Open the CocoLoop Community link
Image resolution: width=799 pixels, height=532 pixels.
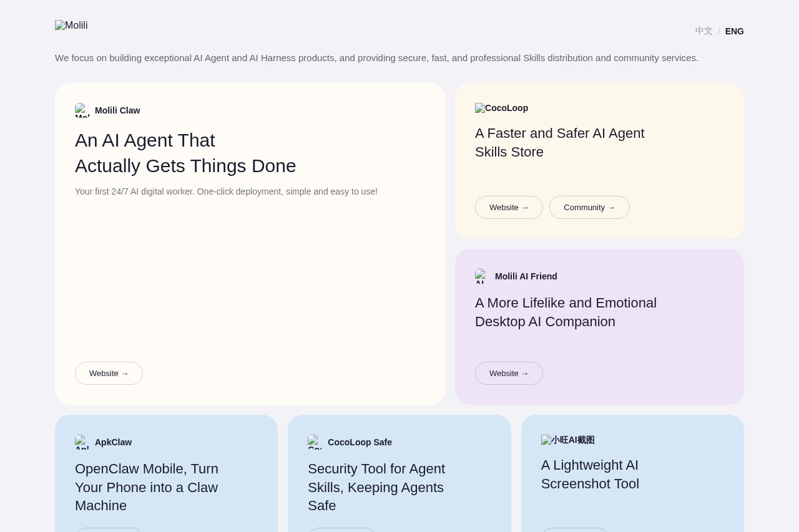point(589,207)
